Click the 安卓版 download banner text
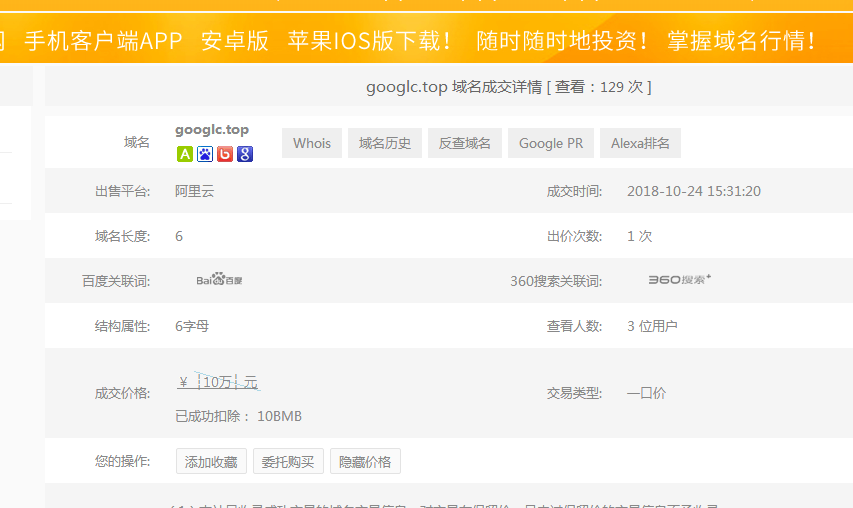 (x=235, y=41)
